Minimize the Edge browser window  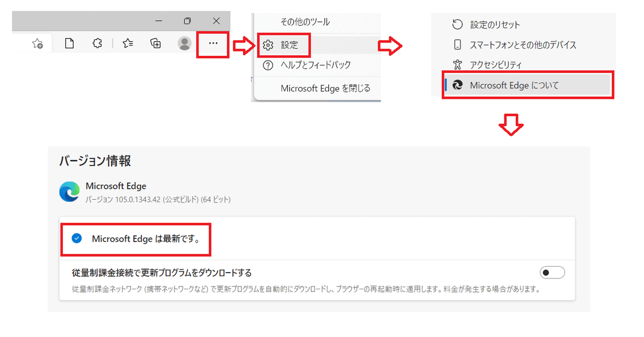point(159,21)
